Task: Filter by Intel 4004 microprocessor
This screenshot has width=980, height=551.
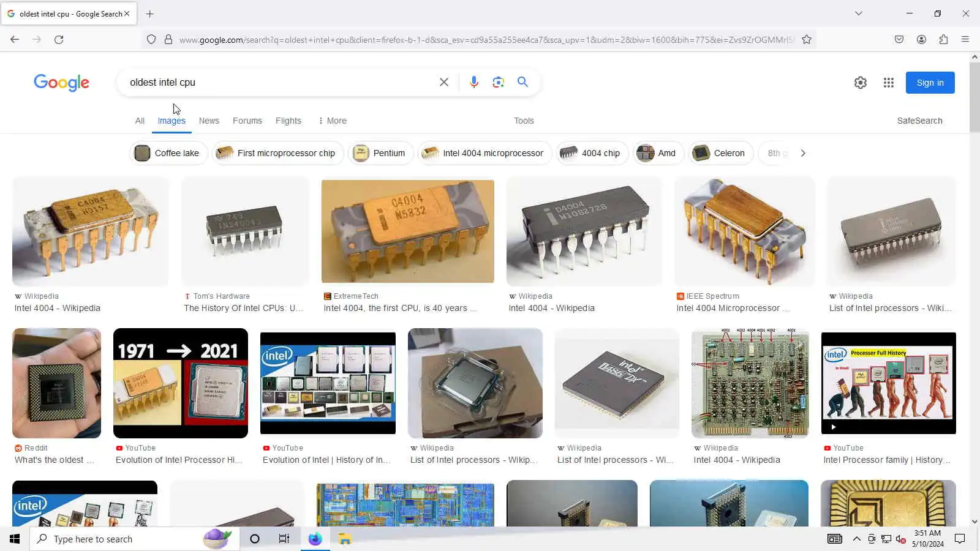Action: (x=484, y=153)
